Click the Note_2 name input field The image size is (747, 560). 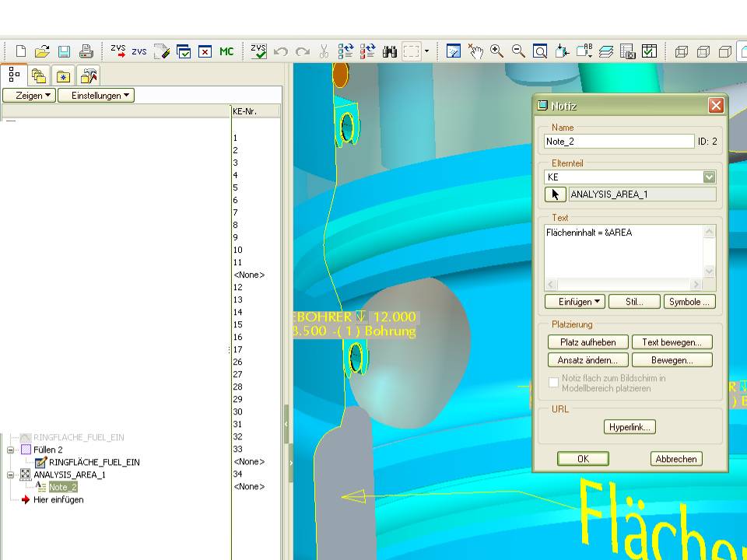[619, 141]
